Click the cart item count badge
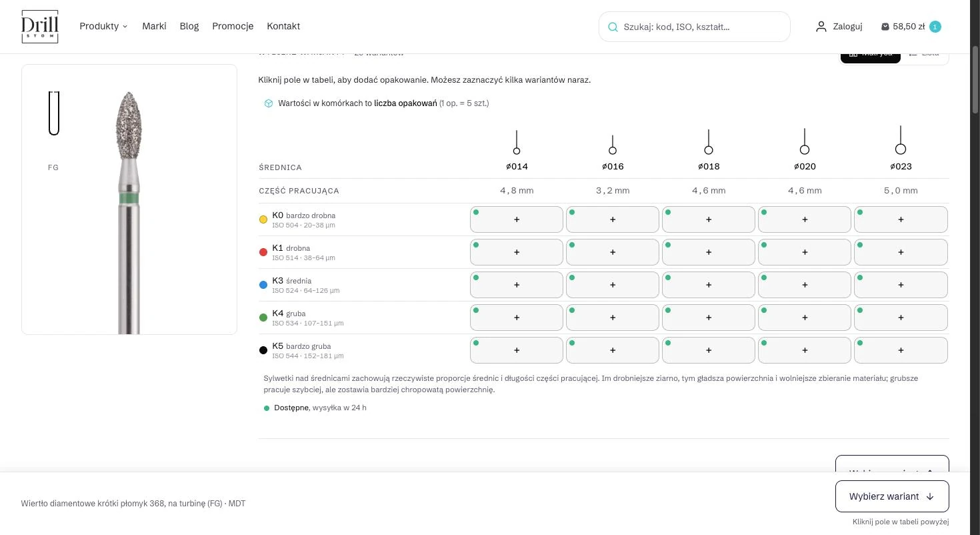 935,27
